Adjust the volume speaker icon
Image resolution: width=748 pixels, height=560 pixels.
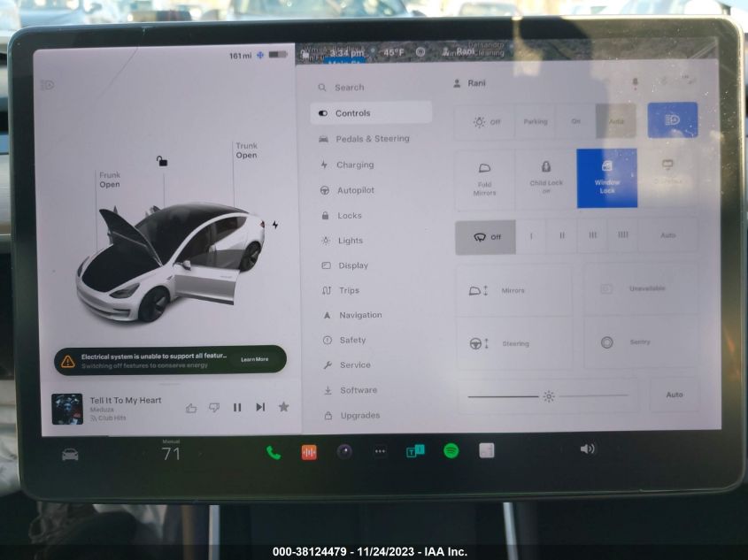587,449
